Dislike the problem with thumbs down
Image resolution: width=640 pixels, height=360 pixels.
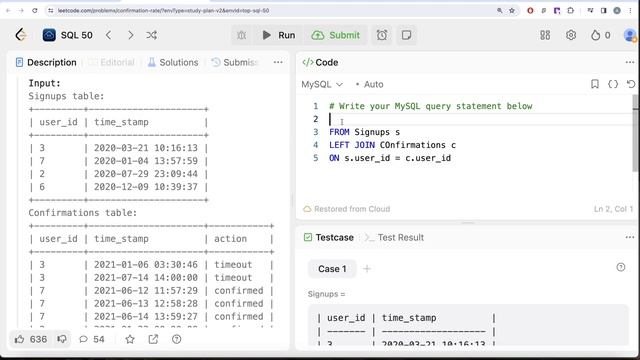62,339
